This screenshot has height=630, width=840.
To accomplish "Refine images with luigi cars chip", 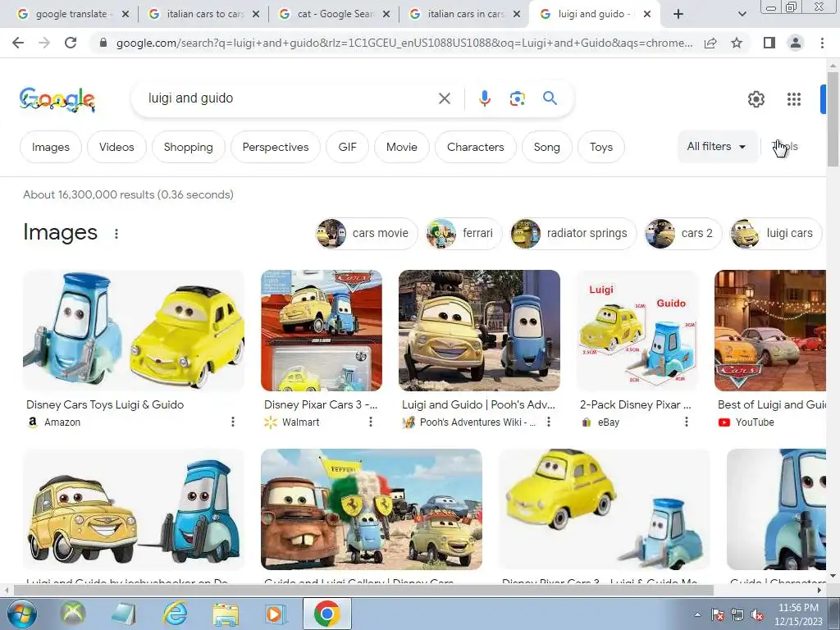I will pos(776,234).
